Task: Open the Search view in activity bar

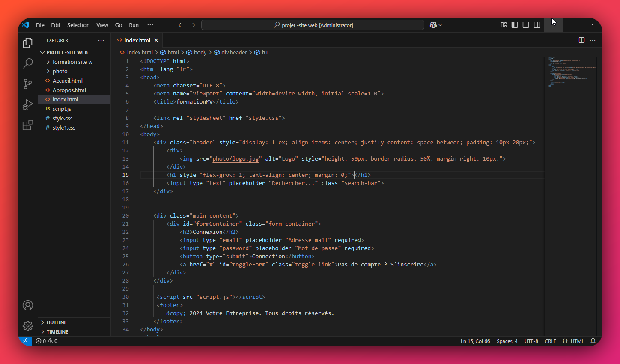Action: 28,63
